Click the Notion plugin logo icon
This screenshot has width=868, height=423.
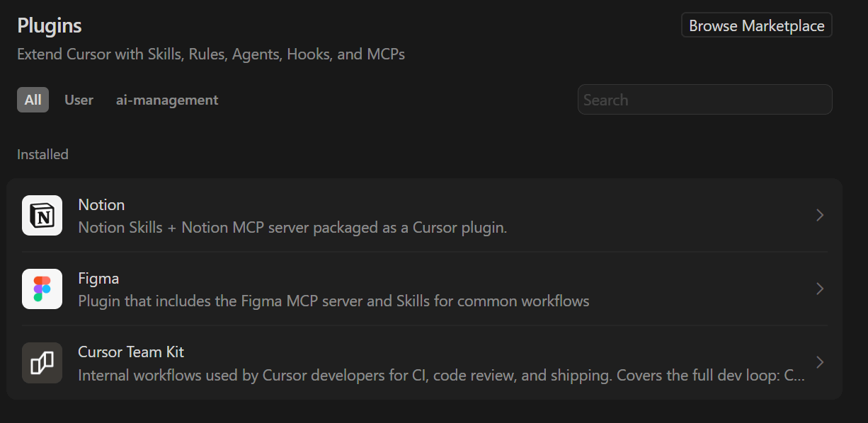click(42, 215)
